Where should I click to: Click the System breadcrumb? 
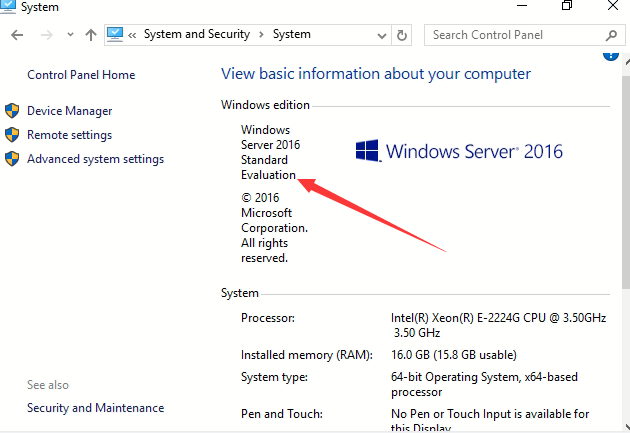(292, 34)
